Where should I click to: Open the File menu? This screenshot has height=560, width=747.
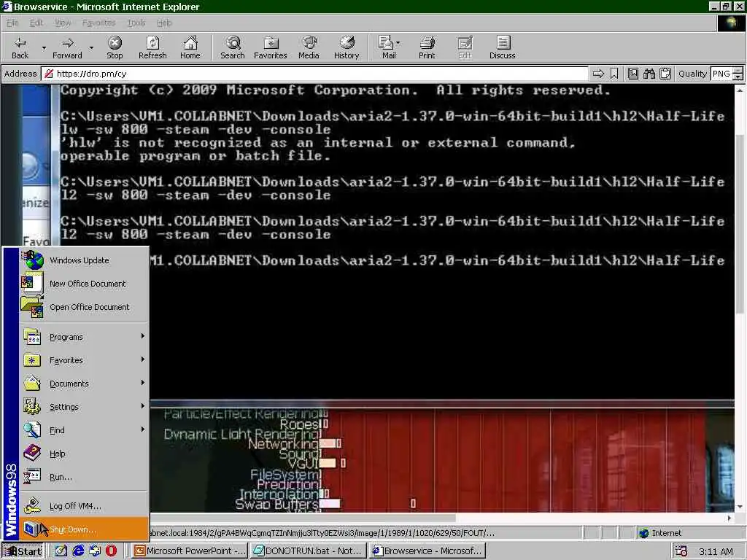click(x=12, y=23)
